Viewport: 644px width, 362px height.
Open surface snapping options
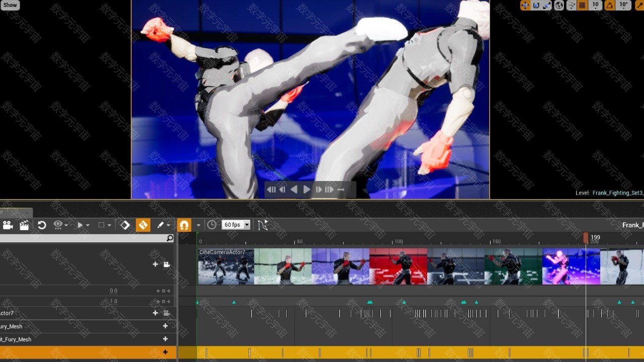(572, 5)
